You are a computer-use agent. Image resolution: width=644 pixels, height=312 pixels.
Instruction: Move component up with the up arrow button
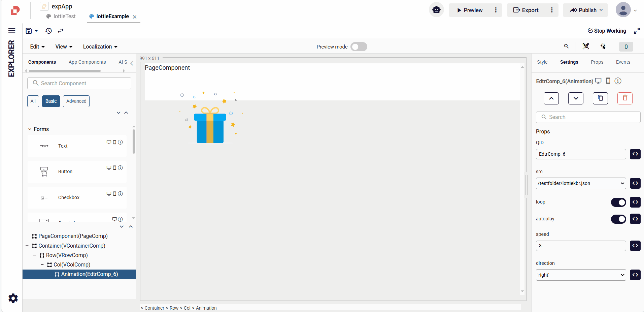[551, 98]
